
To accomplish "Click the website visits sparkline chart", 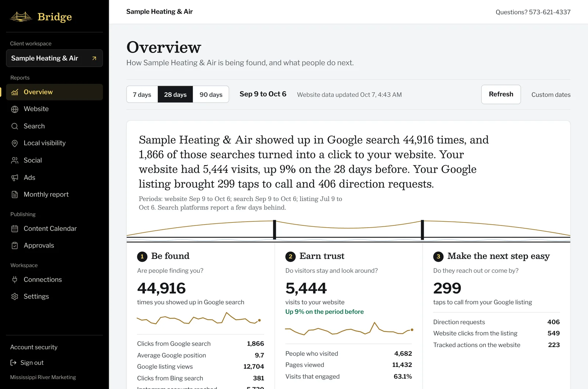I will click(x=349, y=328).
